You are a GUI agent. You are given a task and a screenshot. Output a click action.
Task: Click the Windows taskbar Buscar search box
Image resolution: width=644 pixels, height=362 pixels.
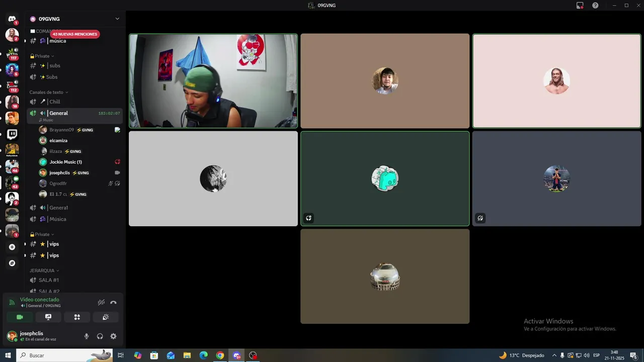[64, 355]
